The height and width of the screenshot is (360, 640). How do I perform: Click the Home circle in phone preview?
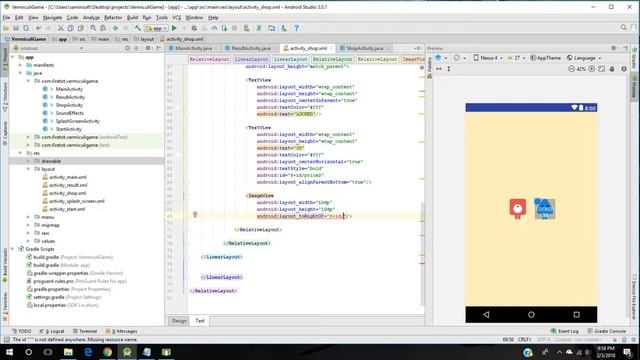531,314
